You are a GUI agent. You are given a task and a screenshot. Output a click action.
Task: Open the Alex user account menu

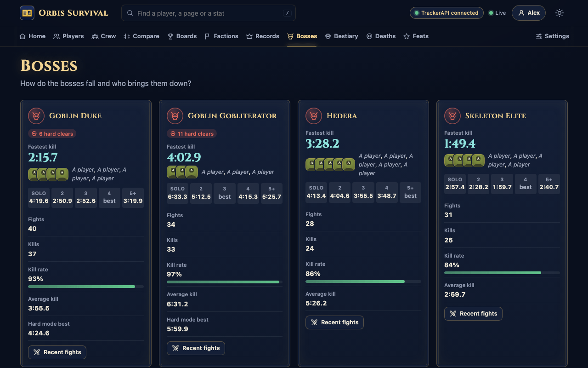point(529,13)
